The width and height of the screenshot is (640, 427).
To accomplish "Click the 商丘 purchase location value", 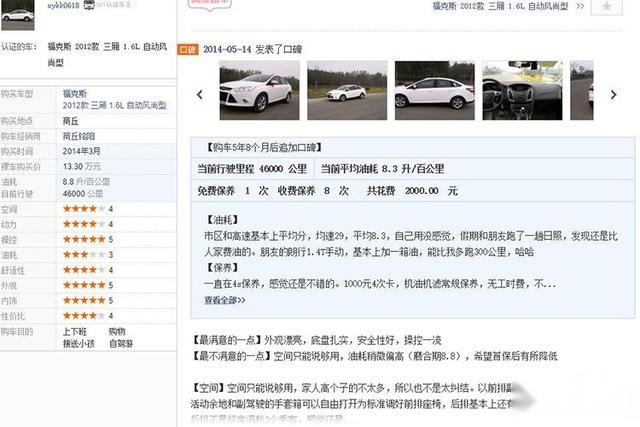I will coord(71,121).
